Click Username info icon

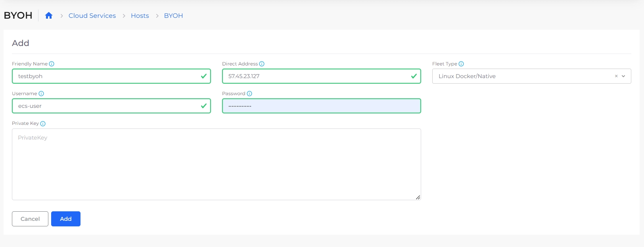[x=41, y=94]
